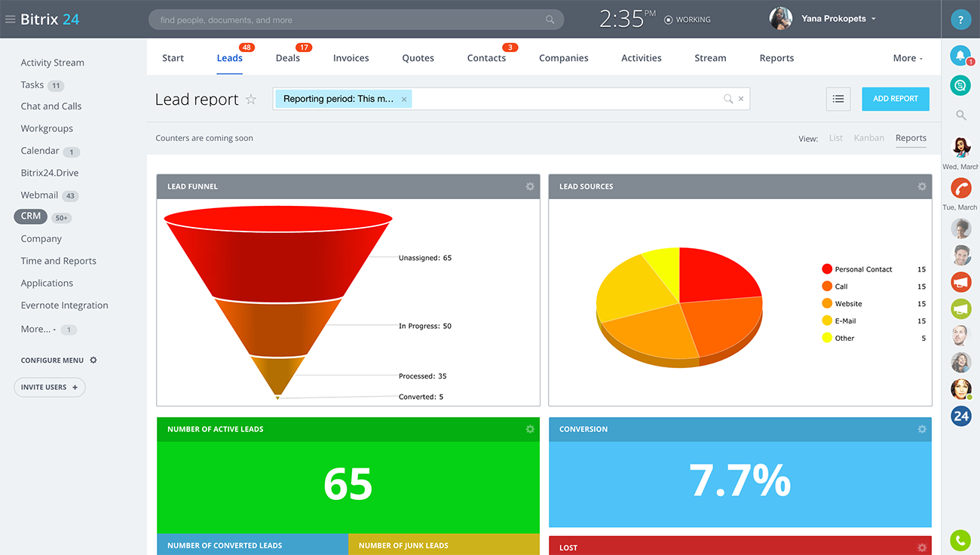
Task: Click the notifications bell icon
Action: click(960, 55)
